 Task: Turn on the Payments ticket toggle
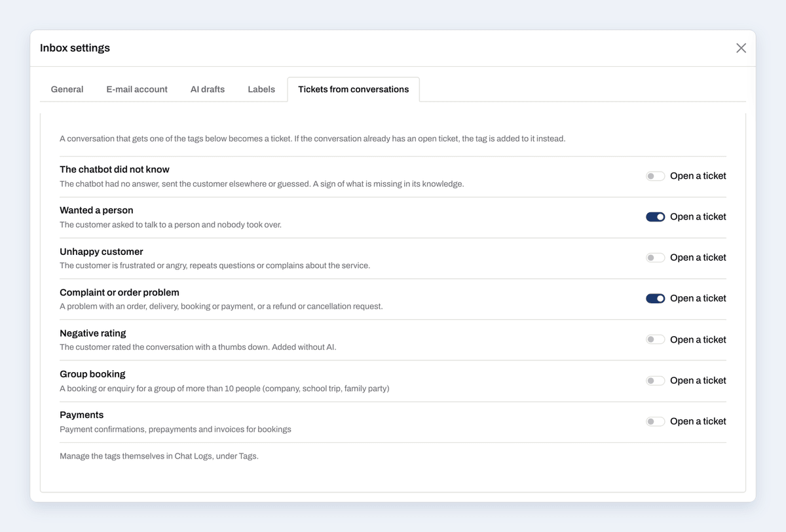click(655, 421)
